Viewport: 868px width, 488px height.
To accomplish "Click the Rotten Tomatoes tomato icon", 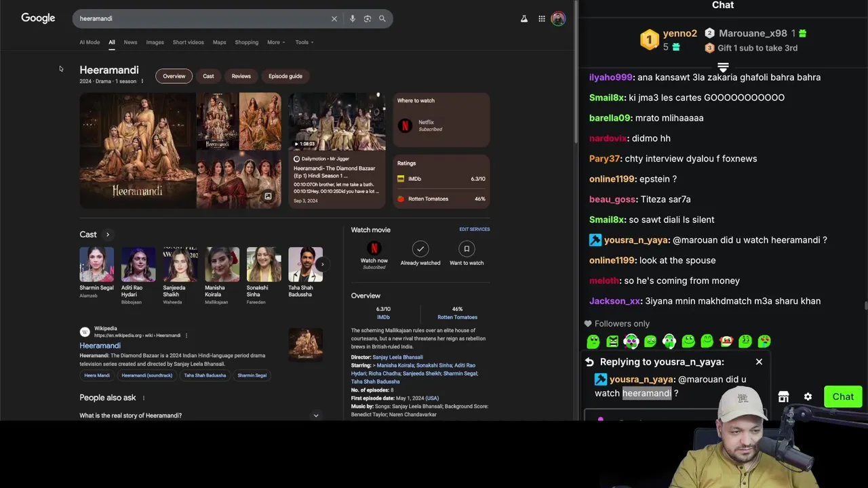I will [x=401, y=199].
